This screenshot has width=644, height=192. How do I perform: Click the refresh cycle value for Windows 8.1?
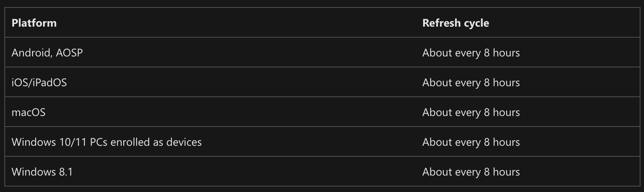pos(471,172)
